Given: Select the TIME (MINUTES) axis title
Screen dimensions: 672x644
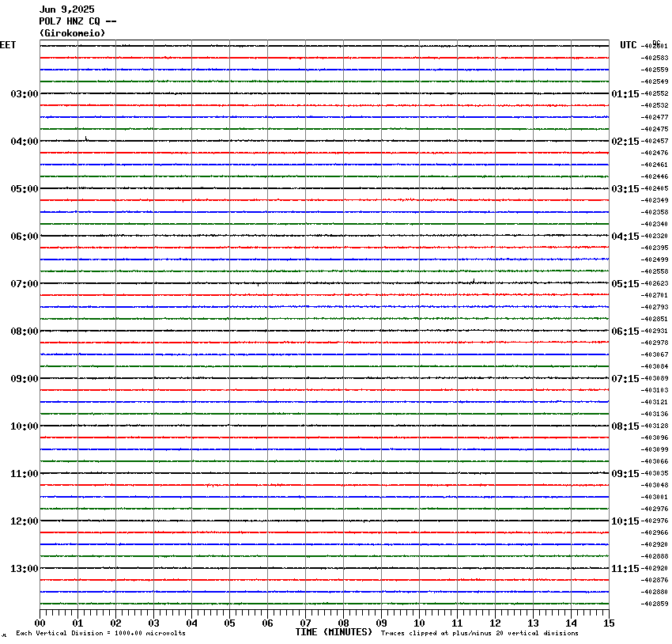Looking at the screenshot, I should [334, 632].
